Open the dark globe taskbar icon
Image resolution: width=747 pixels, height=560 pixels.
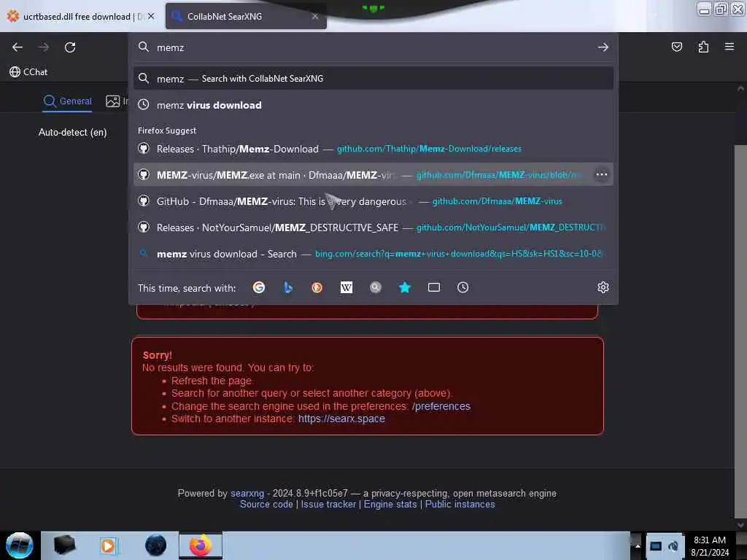[x=155, y=545]
